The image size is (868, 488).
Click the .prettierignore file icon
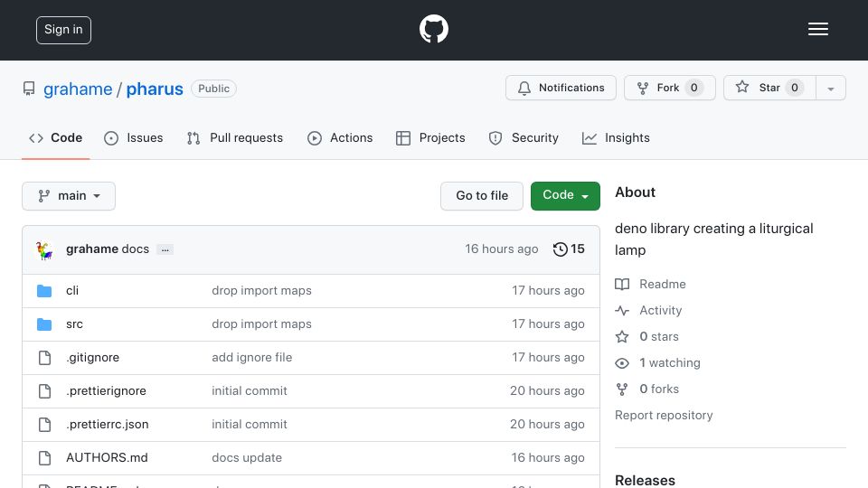pyautogui.click(x=45, y=391)
